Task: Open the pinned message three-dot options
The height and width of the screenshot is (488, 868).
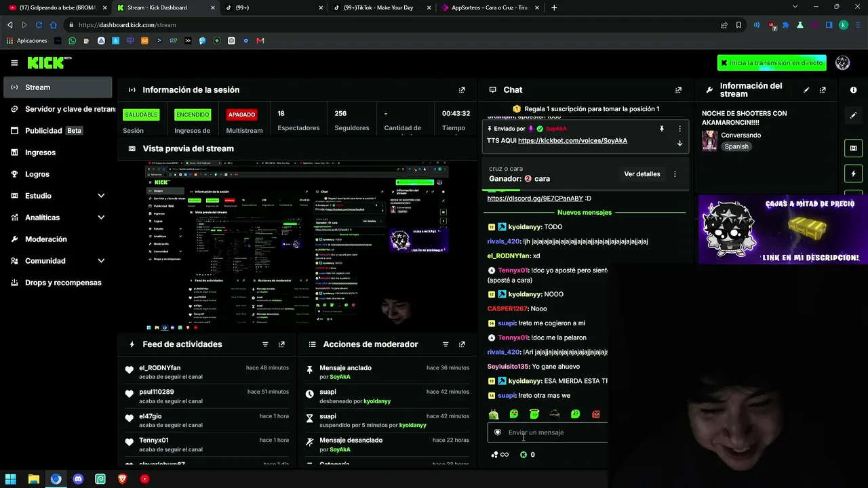Action: point(679,129)
